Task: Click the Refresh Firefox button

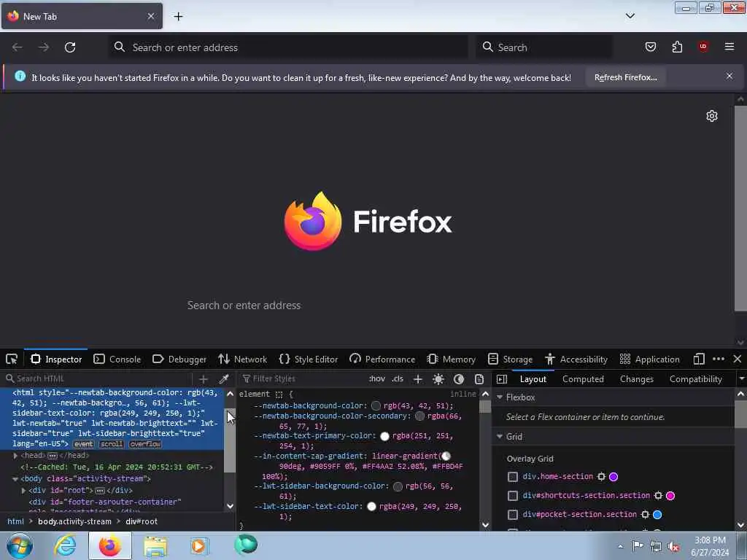Action: pos(625,77)
